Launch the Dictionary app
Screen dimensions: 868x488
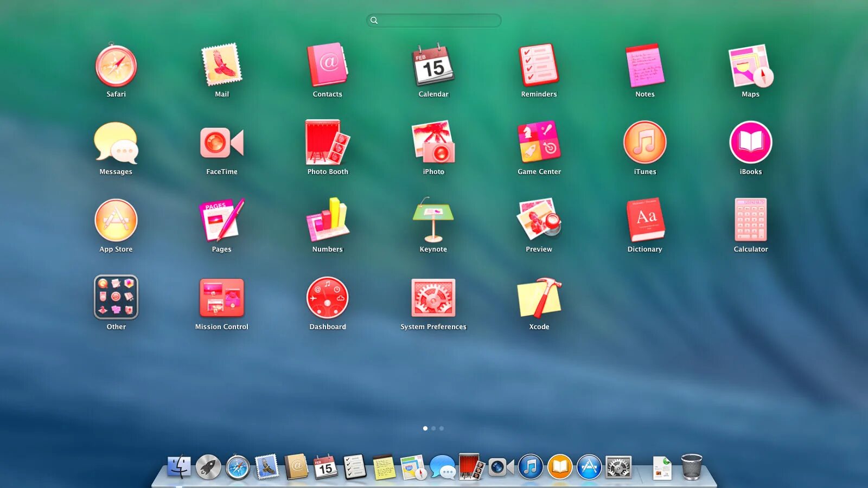pos(645,220)
